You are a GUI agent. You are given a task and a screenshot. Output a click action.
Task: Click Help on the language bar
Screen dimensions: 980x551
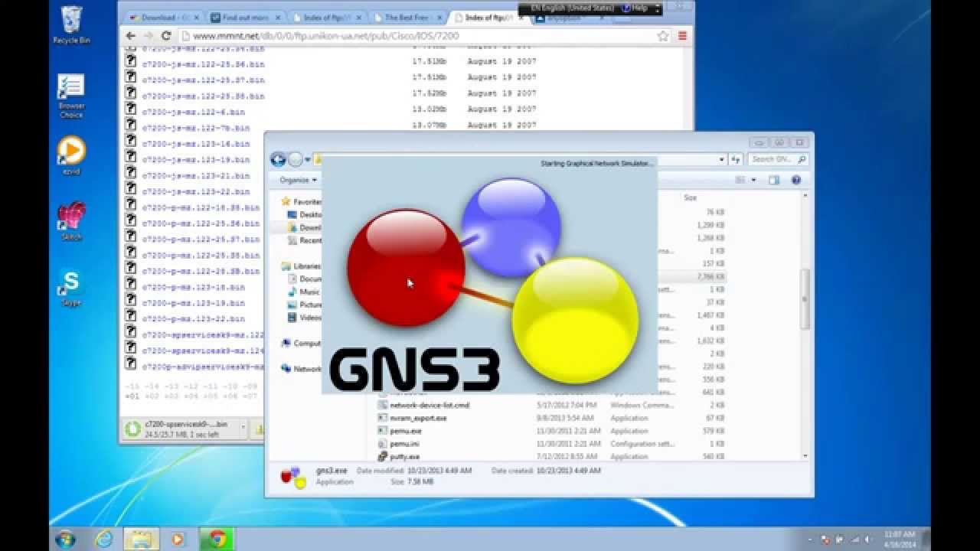click(x=634, y=8)
